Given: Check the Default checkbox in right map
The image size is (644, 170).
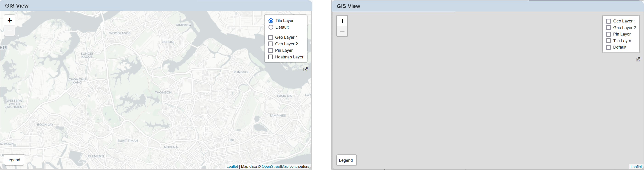Looking at the screenshot, I should (x=608, y=47).
